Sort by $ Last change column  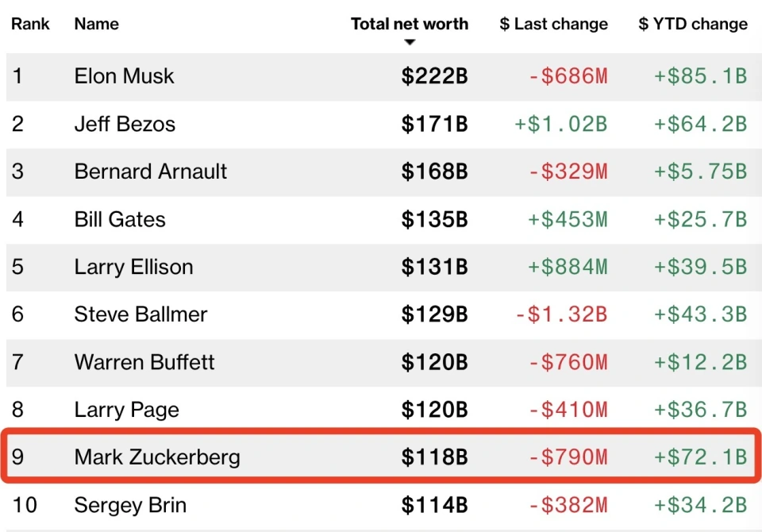pos(553,24)
